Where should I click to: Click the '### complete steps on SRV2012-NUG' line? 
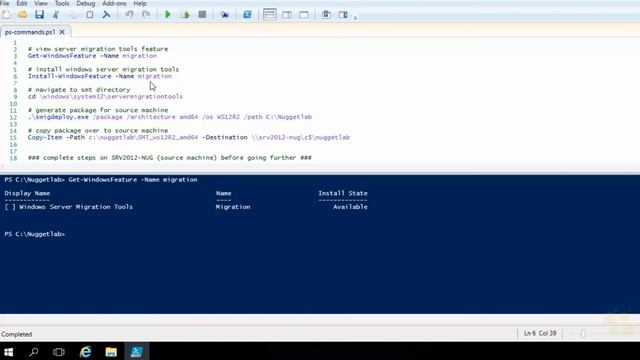[x=170, y=158]
